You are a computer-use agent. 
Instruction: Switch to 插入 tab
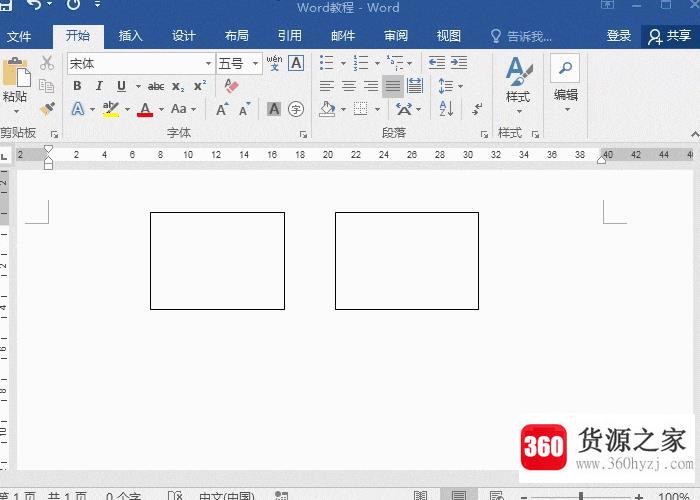point(130,36)
